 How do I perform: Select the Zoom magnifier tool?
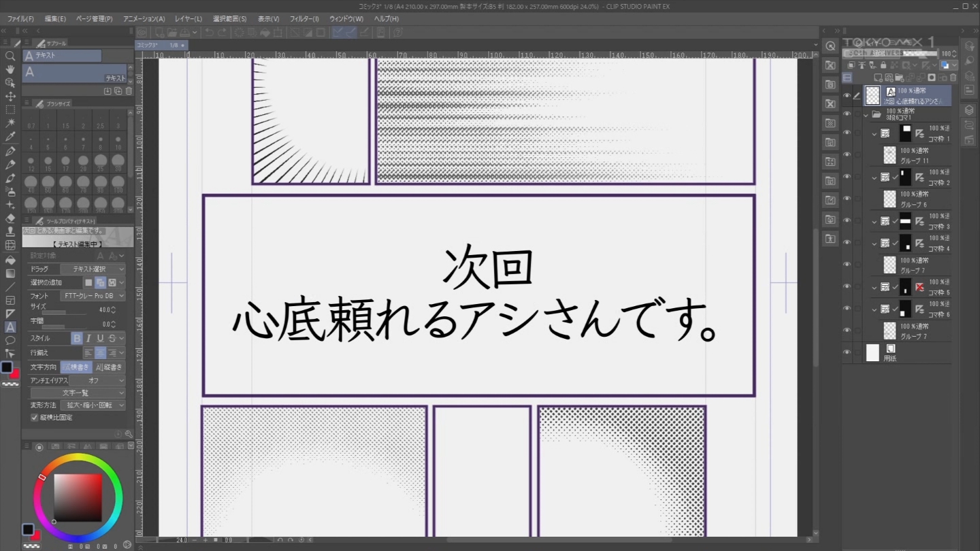point(10,56)
